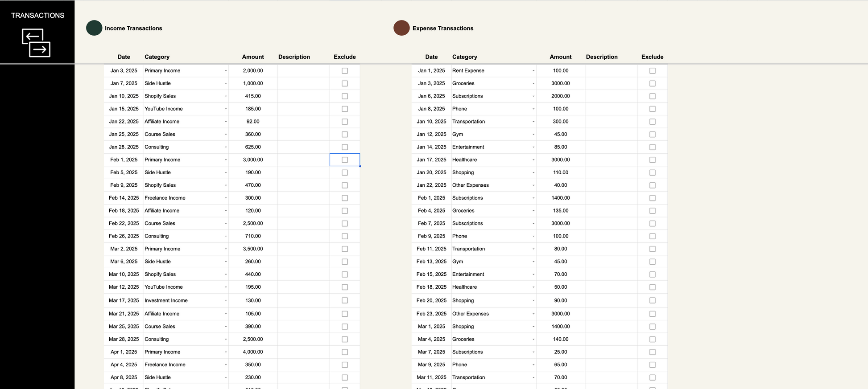The width and height of the screenshot is (868, 389).
Task: Open dropdown for Feb 23 Other Expenses
Action: [533, 314]
